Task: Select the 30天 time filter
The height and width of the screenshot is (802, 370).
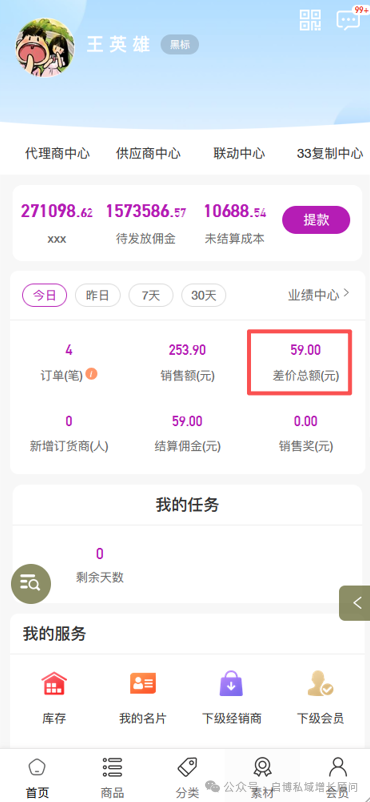Action: click(204, 295)
